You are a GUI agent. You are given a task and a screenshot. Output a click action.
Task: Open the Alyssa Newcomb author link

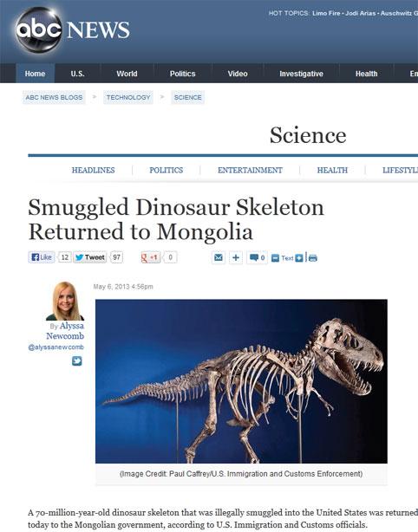[x=65, y=331]
